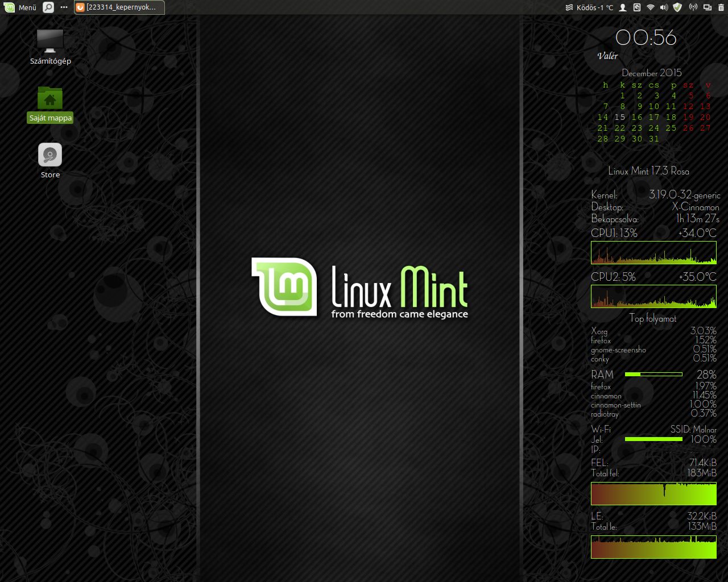Image resolution: width=728 pixels, height=582 pixels.
Task: Select the Számítógép desktop icon
Action: [50, 47]
